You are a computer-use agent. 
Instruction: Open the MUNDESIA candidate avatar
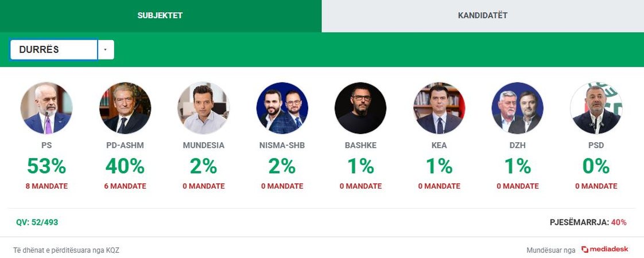tap(204, 108)
